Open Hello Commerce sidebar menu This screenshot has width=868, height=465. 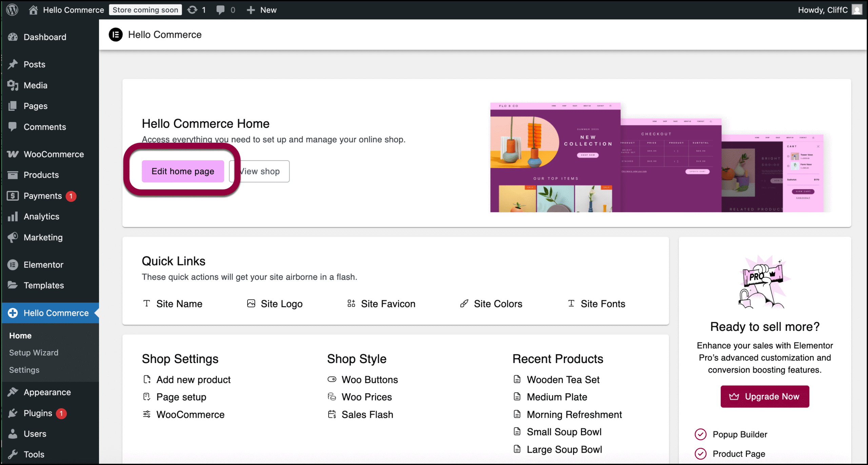[50, 313]
